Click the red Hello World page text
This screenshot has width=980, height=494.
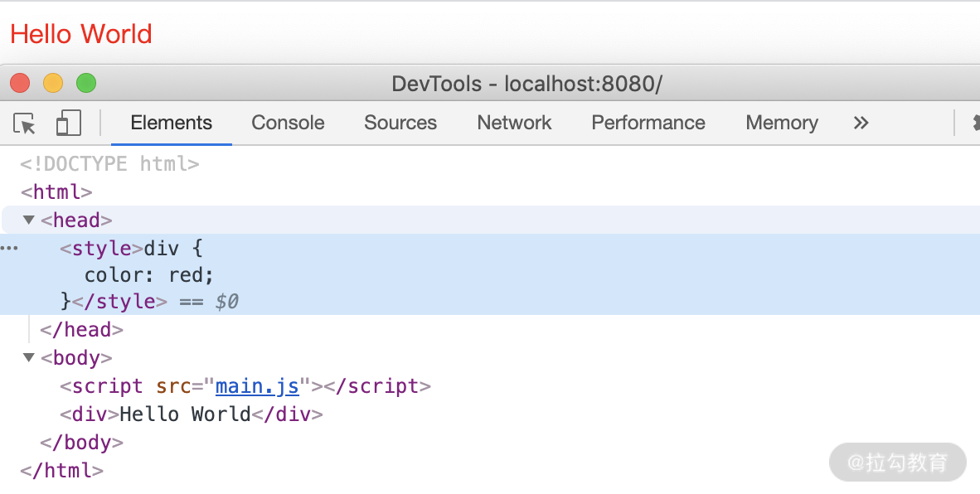point(81,34)
